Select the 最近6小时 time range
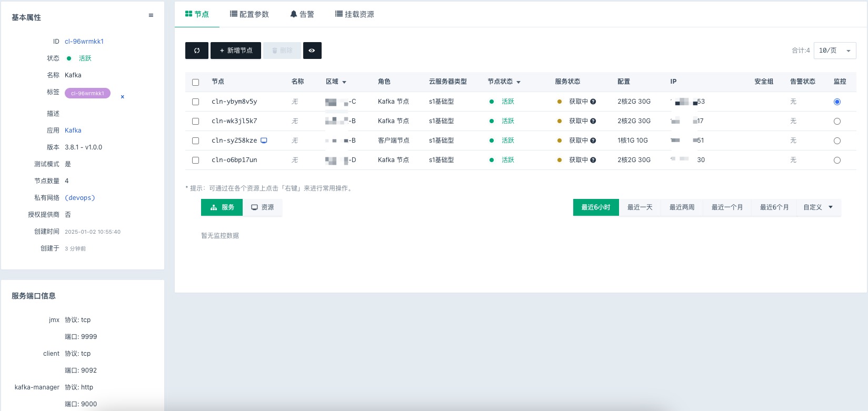868x411 pixels. point(596,207)
